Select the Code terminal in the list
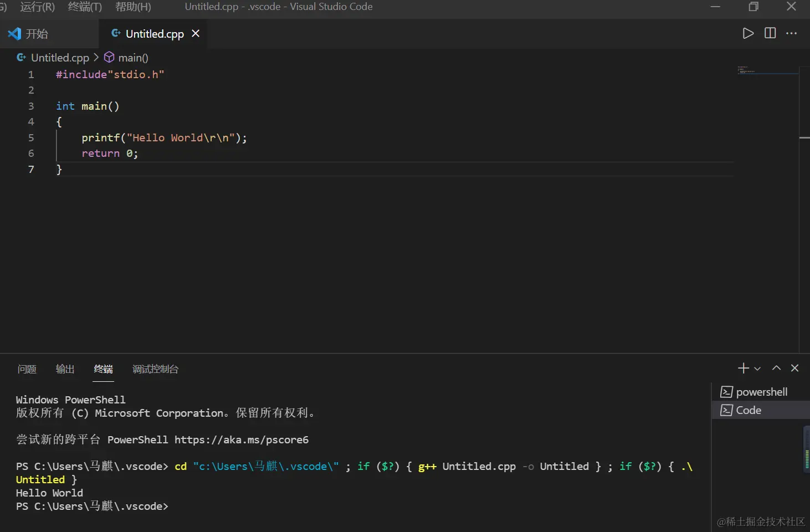810x532 pixels. pyautogui.click(x=761, y=410)
